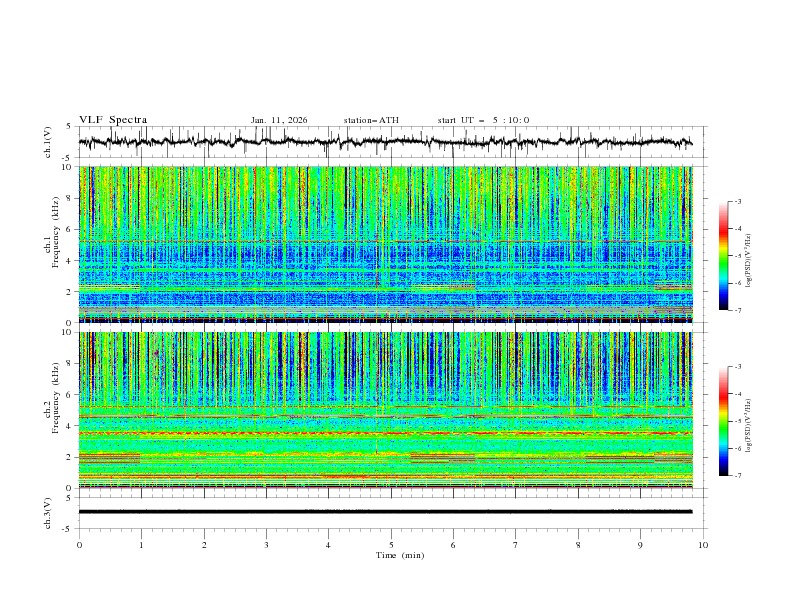The height and width of the screenshot is (612, 792).
Task: Click the ch.3(V) waveform axis label
Action: 49,512
